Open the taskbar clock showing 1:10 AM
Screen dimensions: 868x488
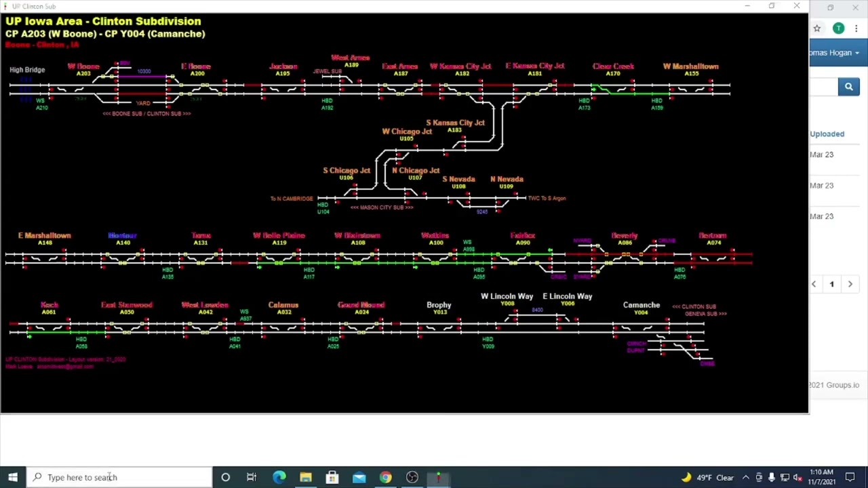(x=821, y=477)
